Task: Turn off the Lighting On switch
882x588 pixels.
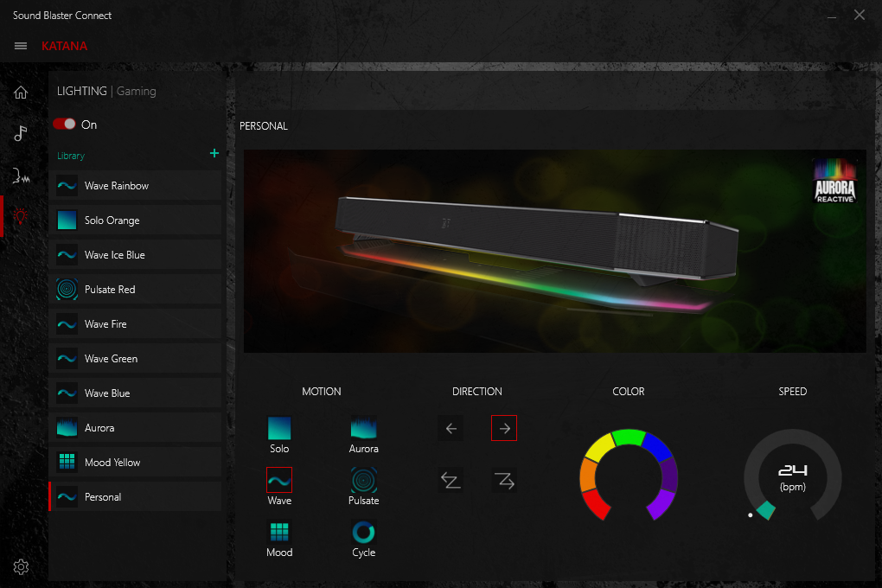Action: [x=65, y=125]
